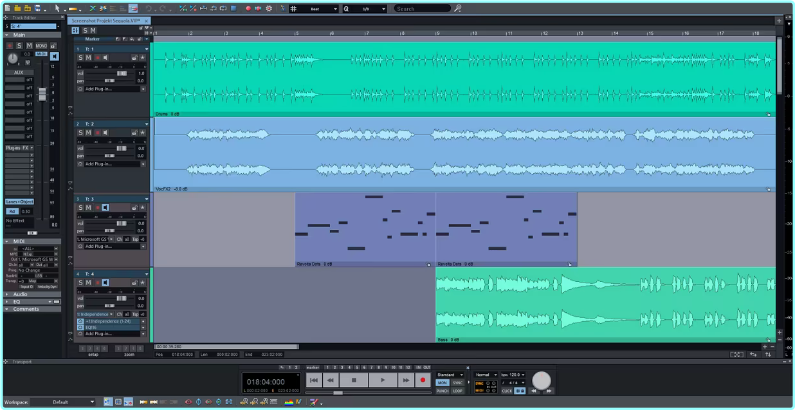Click the transport Record button
Screen dimensions: 795x410
[x=423, y=380]
